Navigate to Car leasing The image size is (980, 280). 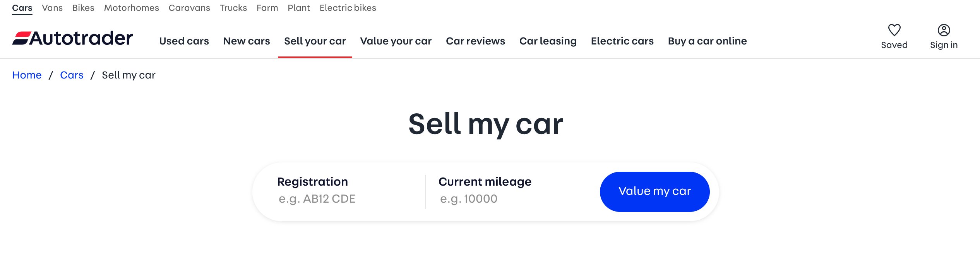click(548, 41)
